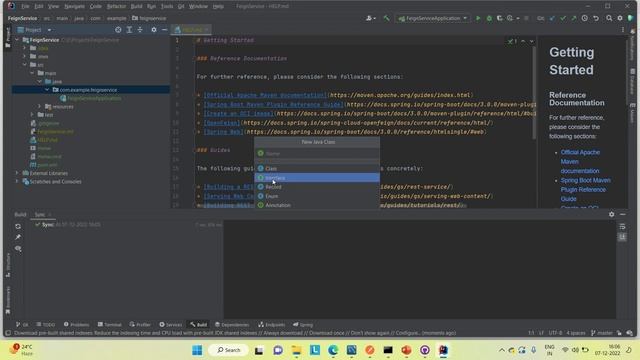
Task: Open File Explorer from the taskbar
Action: coord(296,350)
